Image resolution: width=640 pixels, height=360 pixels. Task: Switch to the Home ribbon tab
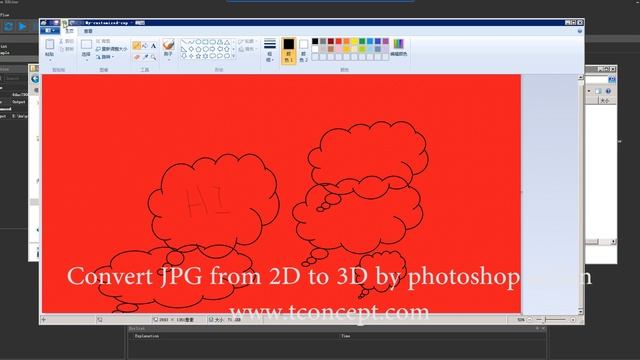[x=69, y=31]
